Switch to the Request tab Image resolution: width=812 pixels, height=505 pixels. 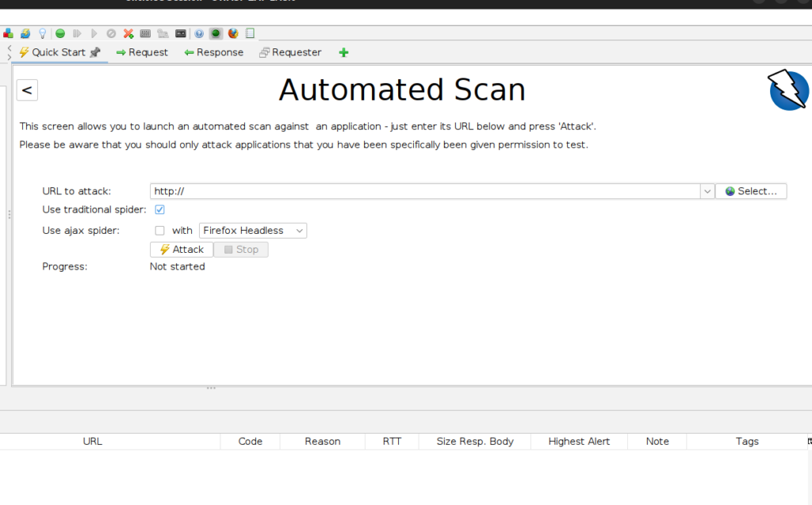pos(142,52)
